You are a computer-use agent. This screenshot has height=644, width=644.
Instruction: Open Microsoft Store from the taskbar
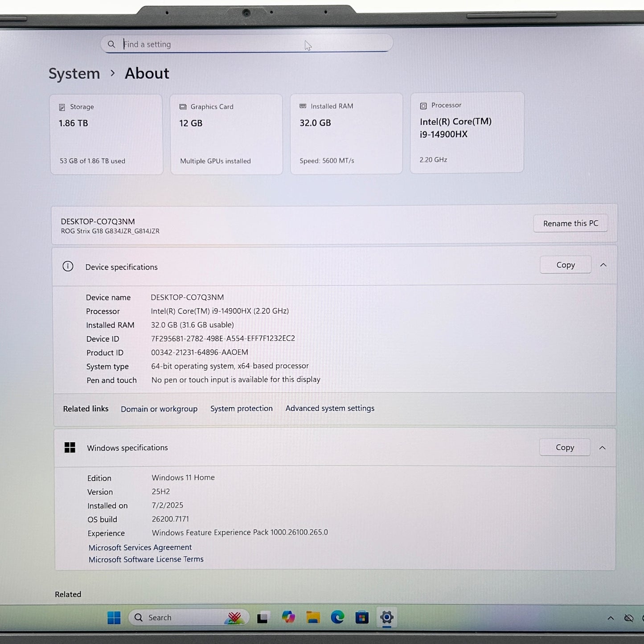tap(362, 618)
